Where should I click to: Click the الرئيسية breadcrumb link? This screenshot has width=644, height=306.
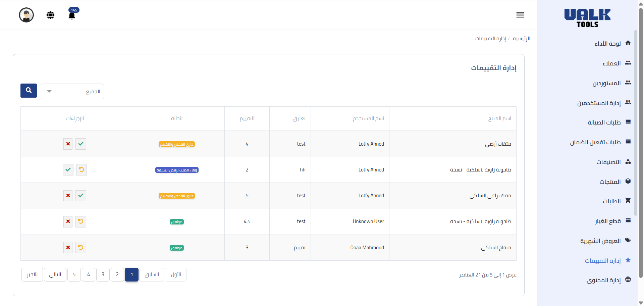pyautogui.click(x=521, y=39)
